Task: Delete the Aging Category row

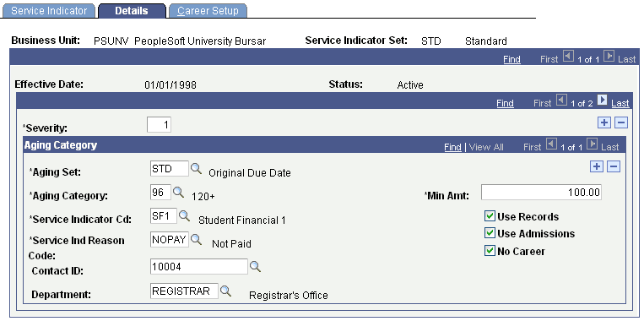Action: (x=614, y=166)
